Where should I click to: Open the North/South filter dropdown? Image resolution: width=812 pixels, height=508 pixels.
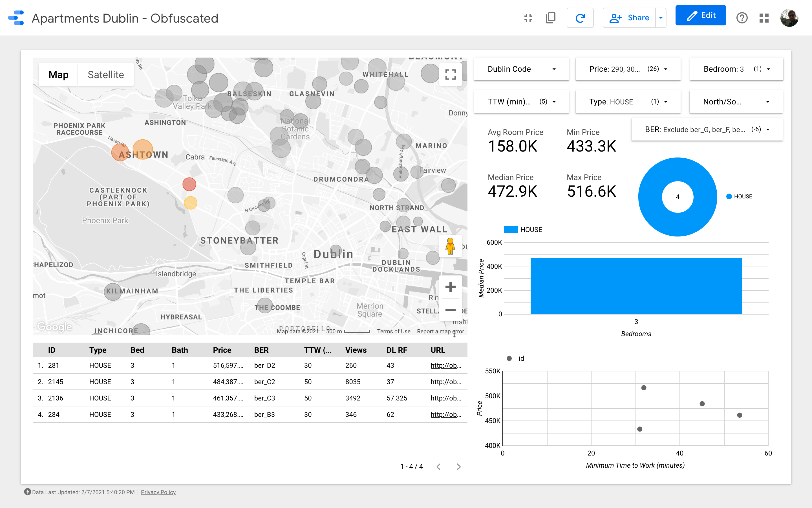pos(736,102)
